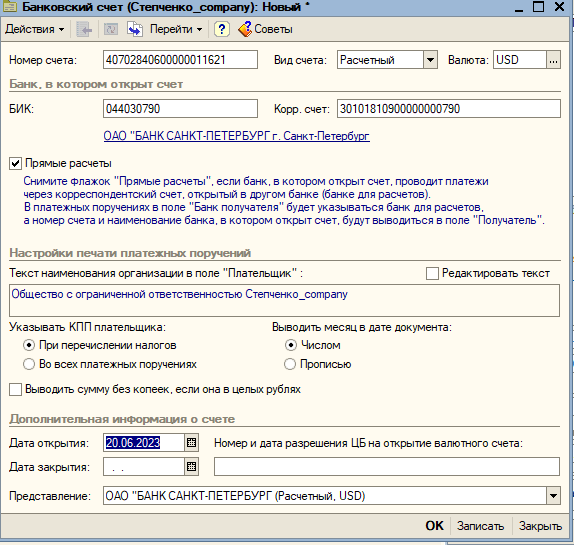Open the Действия menu
Screen dimensions: 574x545
click(35, 29)
